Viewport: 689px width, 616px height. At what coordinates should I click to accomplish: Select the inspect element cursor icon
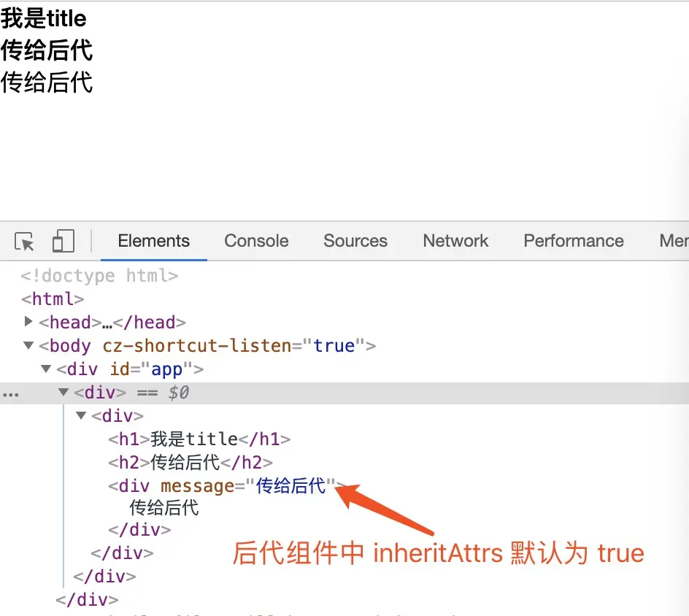23,240
